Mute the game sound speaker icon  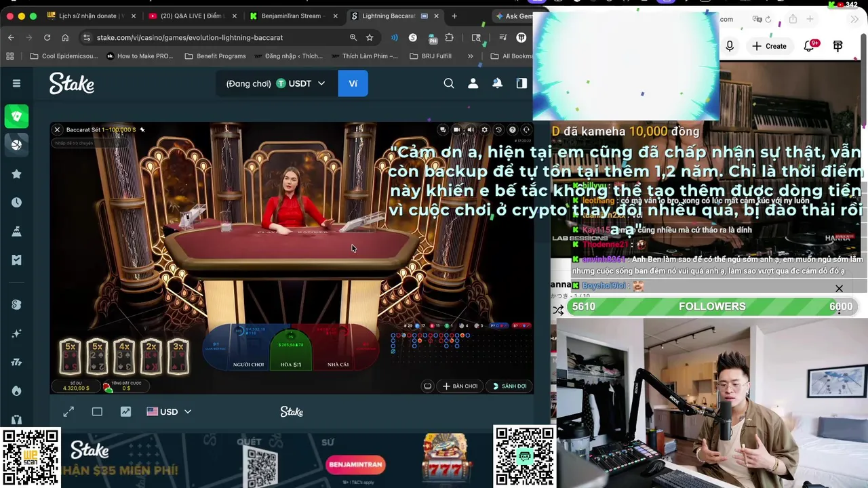point(470,129)
